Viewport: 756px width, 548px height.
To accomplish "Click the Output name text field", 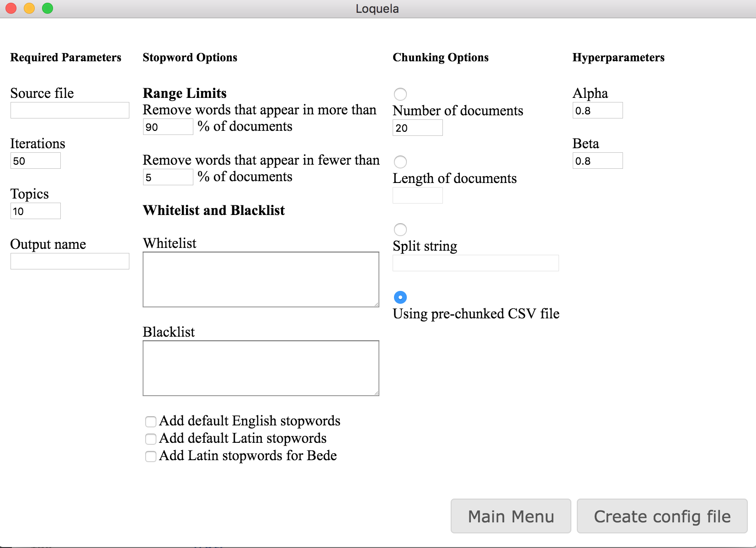I will click(x=69, y=261).
